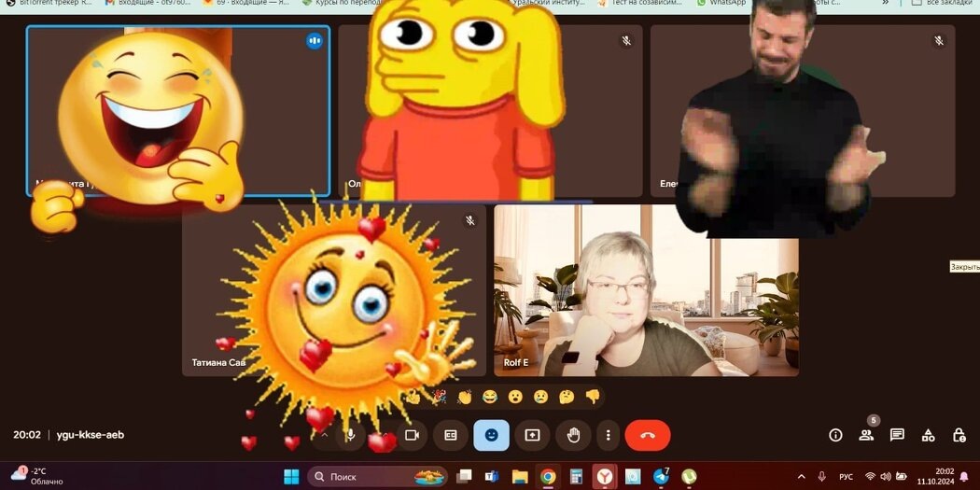Open the Windows Start menu
Image resolution: width=980 pixels, height=490 pixels.
[291, 477]
